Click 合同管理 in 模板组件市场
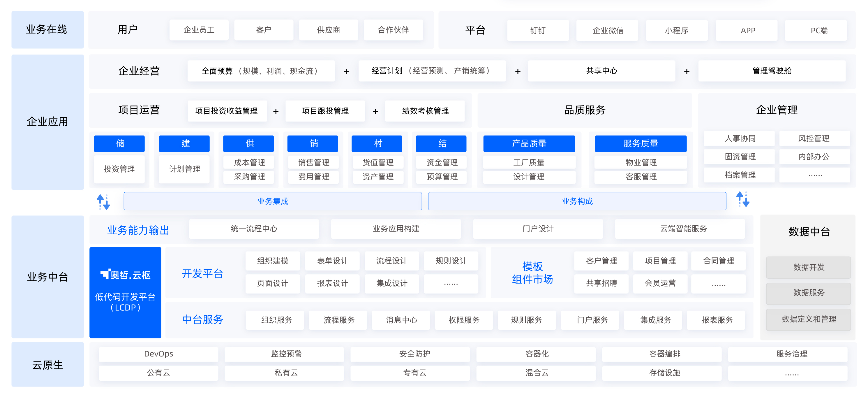Viewport: 868px width, 397px height. coord(718,261)
